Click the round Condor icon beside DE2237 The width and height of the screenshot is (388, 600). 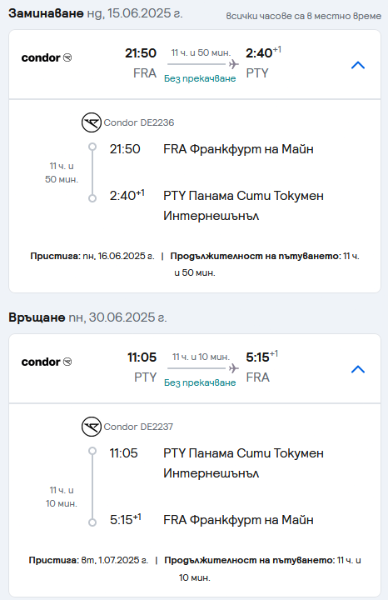point(91,427)
